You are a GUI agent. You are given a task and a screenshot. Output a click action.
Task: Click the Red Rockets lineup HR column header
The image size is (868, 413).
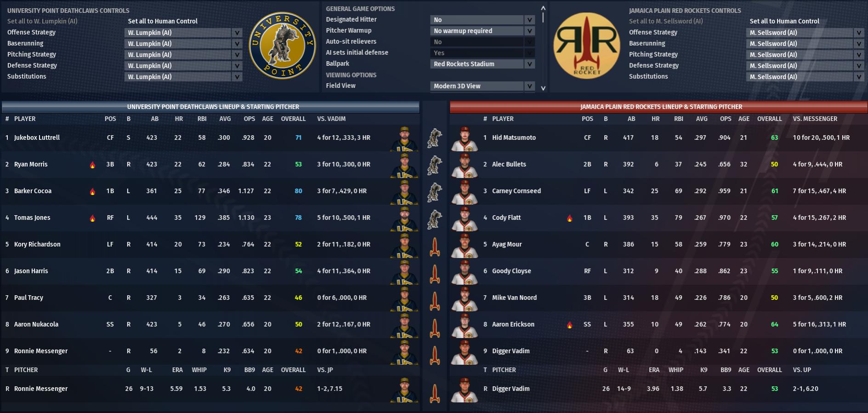click(x=655, y=119)
